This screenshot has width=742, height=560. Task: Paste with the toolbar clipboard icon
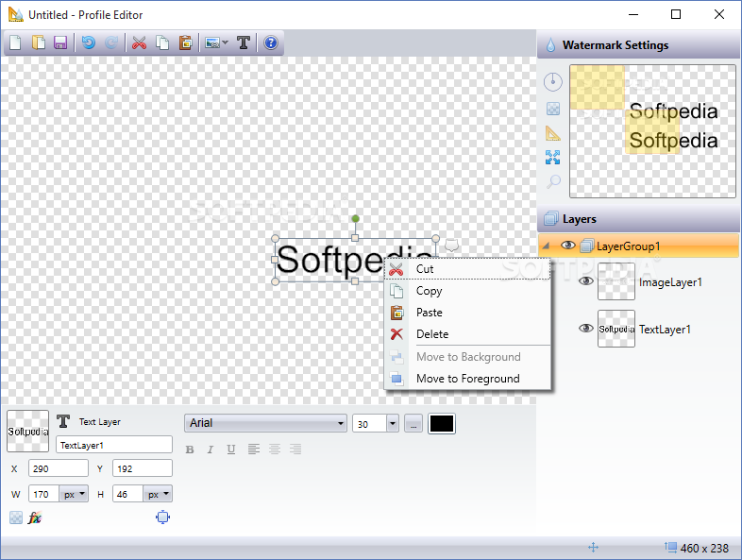pyautogui.click(x=185, y=43)
